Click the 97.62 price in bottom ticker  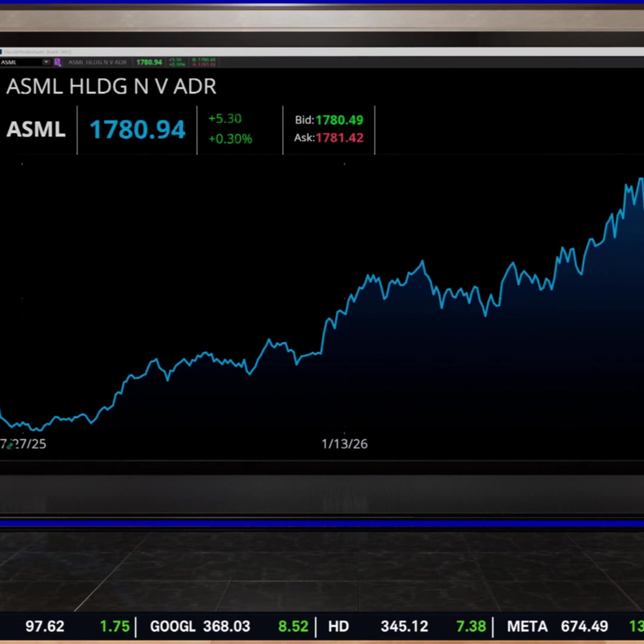45,626
